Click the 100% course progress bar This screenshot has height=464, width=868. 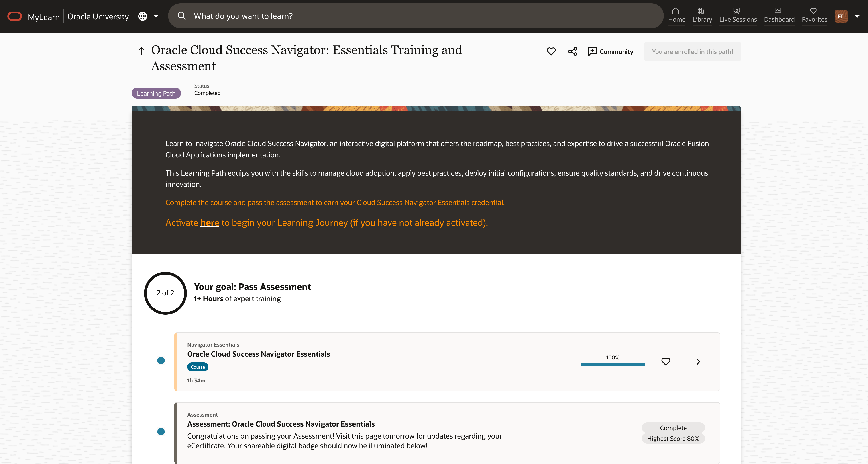coord(613,365)
